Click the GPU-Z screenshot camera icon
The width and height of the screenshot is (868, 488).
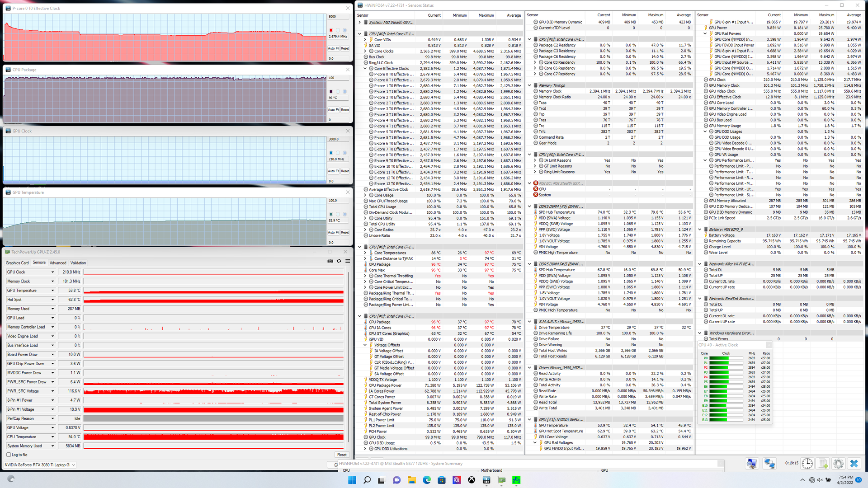330,261
